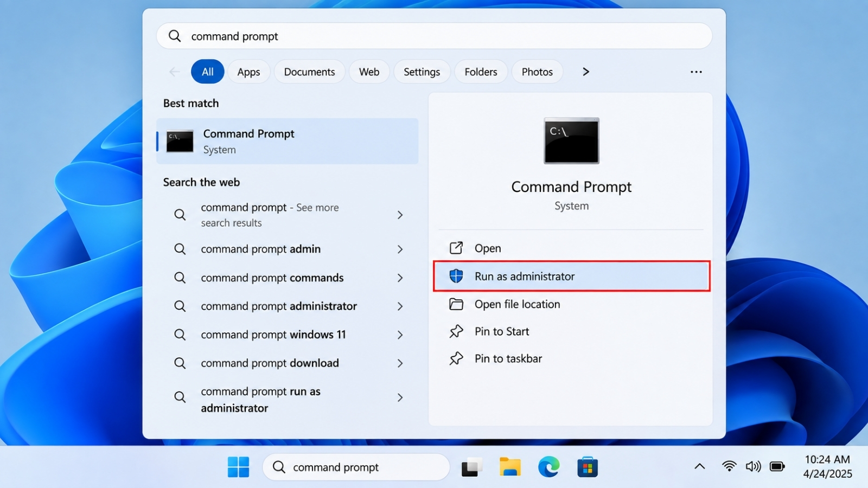Switch to the Web filter tab
Image resolution: width=868 pixels, height=488 pixels.
coord(369,72)
